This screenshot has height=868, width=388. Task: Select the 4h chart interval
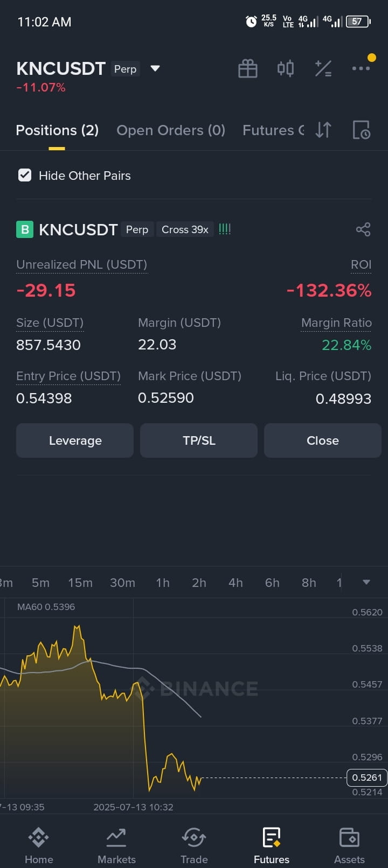coord(235,583)
